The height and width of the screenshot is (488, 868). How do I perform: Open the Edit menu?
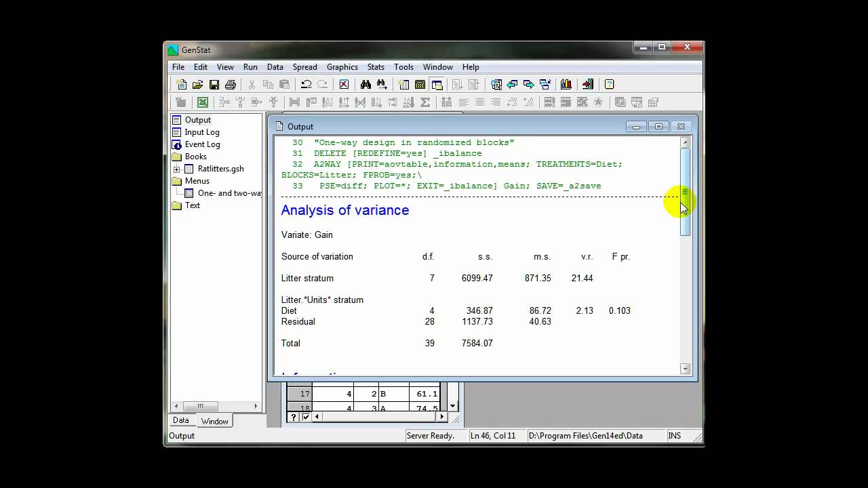[201, 67]
